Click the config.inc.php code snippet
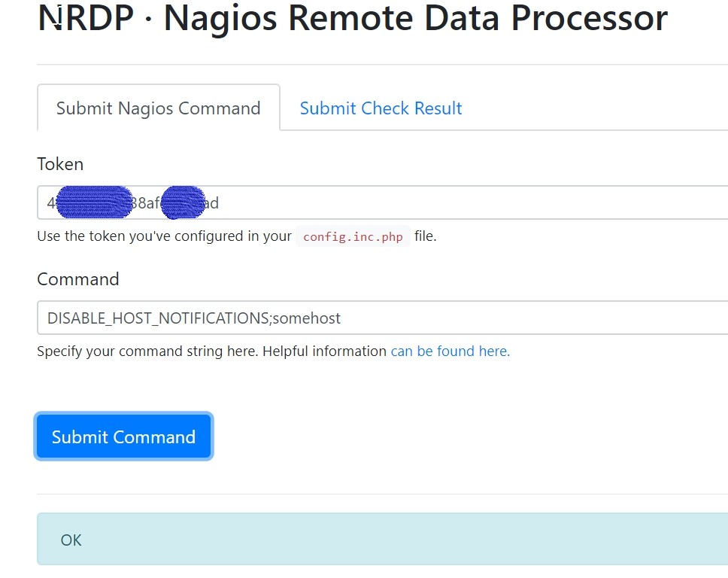The image size is (728, 578). pyautogui.click(x=353, y=237)
